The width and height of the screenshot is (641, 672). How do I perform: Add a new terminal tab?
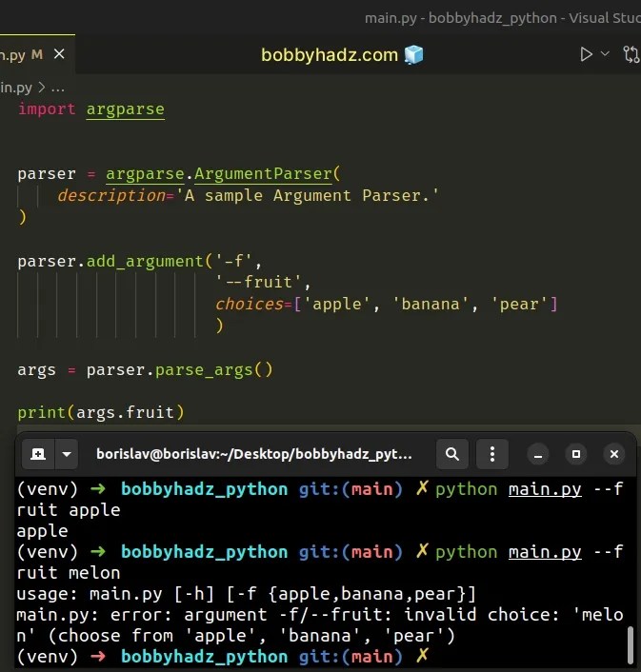38,454
